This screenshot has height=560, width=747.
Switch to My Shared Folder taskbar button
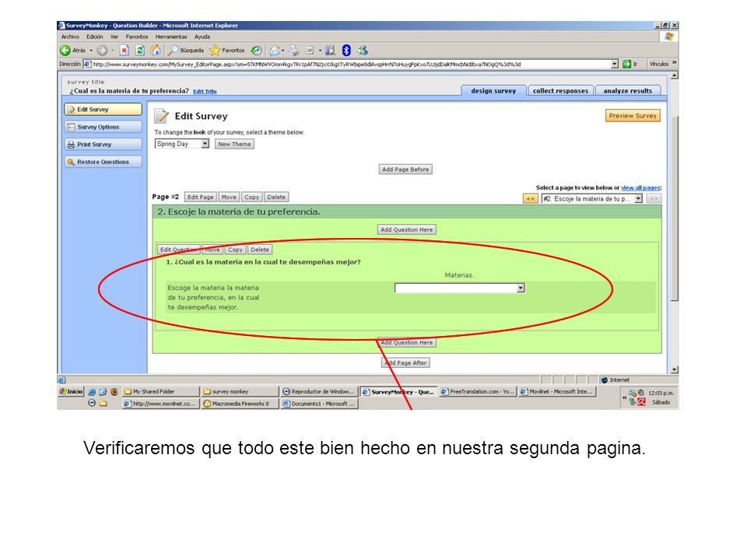coord(160,391)
